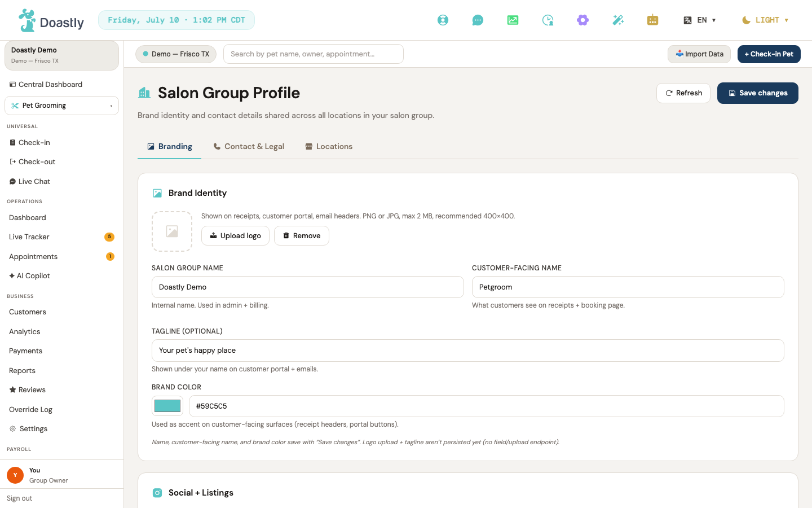
Task: Open Reports in sidebar
Action: [x=61, y=371]
